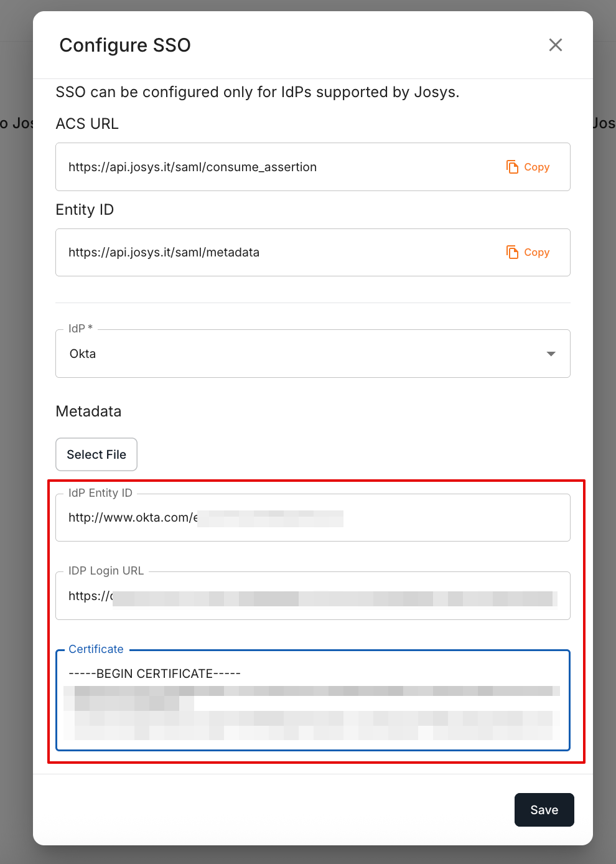Click the SSO supported IdPs description text
The width and height of the screenshot is (616, 864).
point(257,92)
